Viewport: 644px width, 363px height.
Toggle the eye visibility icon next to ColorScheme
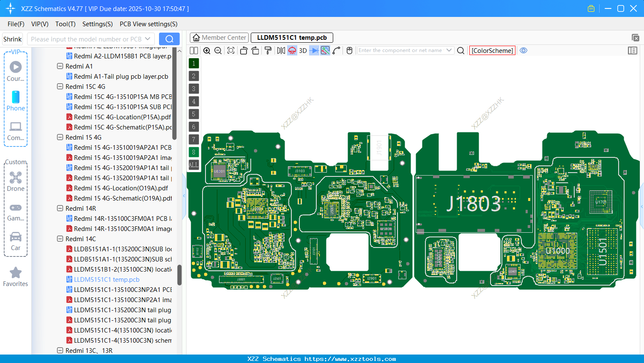(x=523, y=50)
